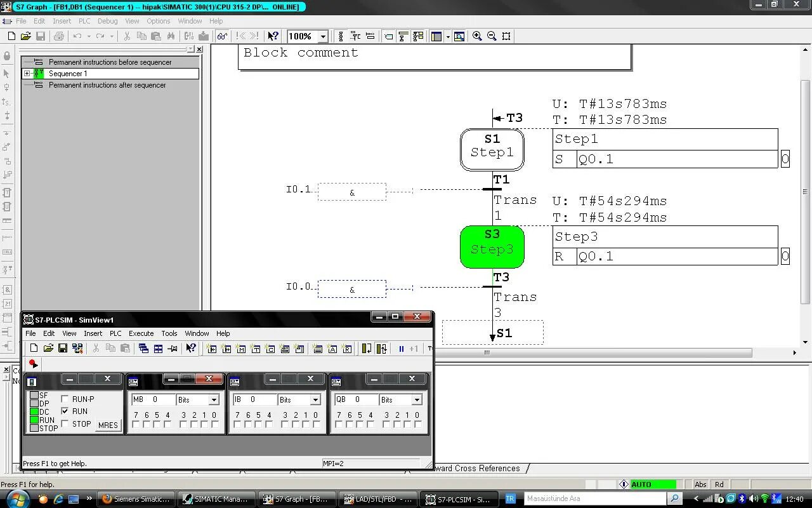Open the Bits format dropdown in IB window
812x508 pixels.
coord(315,399)
